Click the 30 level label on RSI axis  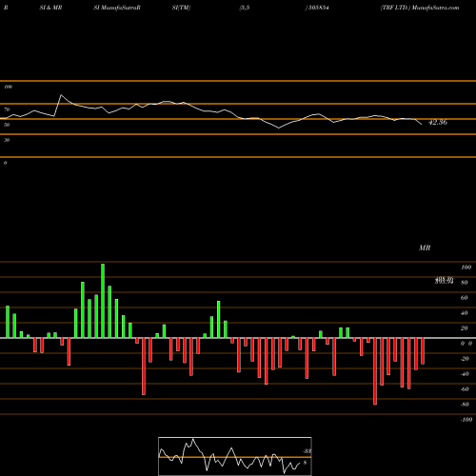tap(7, 140)
